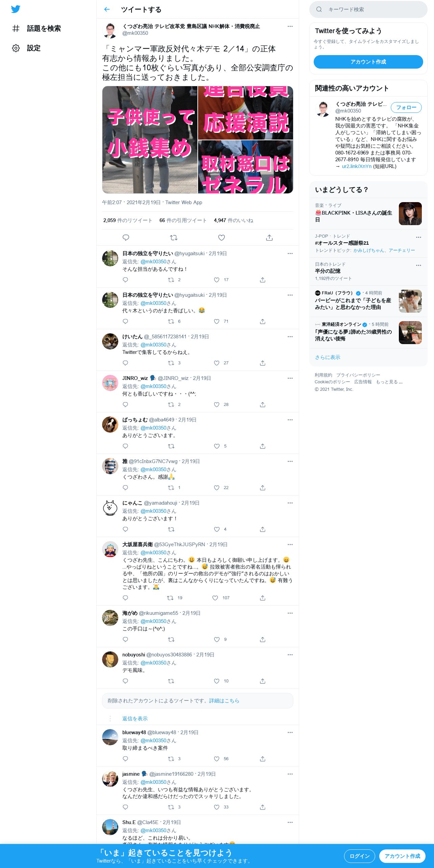Follow くつざわ亮治 with フォロー button

[406, 107]
